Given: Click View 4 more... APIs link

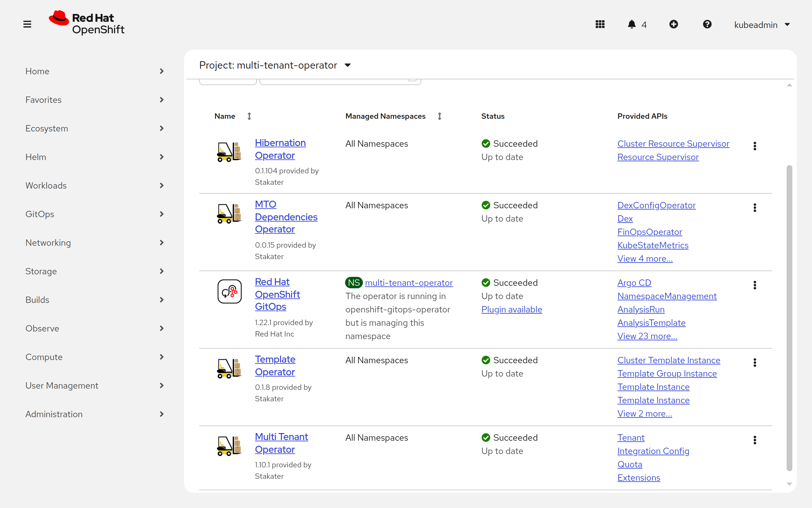Looking at the screenshot, I should (x=645, y=259).
